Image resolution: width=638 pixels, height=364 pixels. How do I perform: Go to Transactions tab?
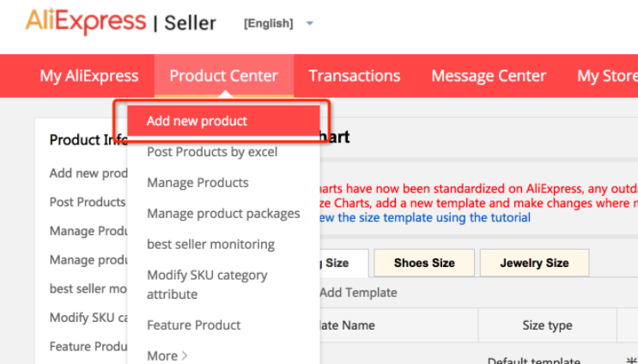pos(354,76)
